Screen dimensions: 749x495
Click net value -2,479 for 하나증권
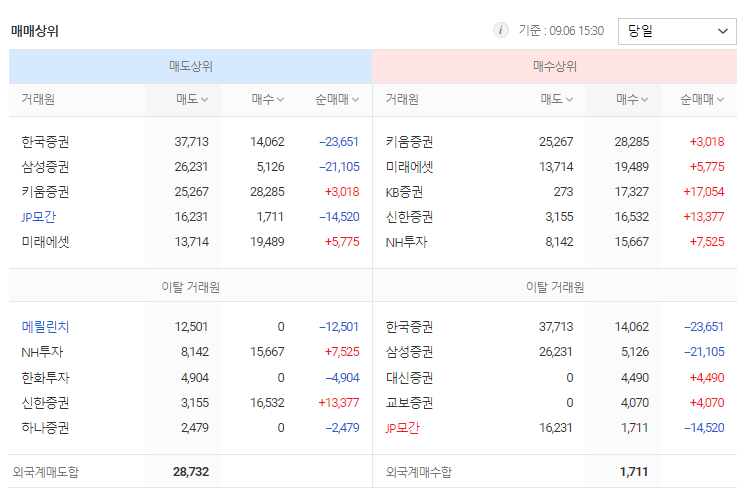coord(342,428)
